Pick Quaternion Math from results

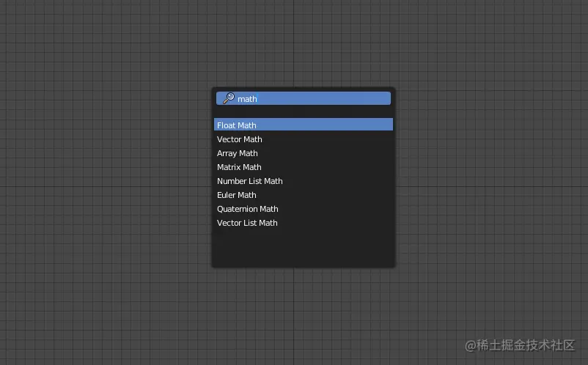pyautogui.click(x=304, y=208)
